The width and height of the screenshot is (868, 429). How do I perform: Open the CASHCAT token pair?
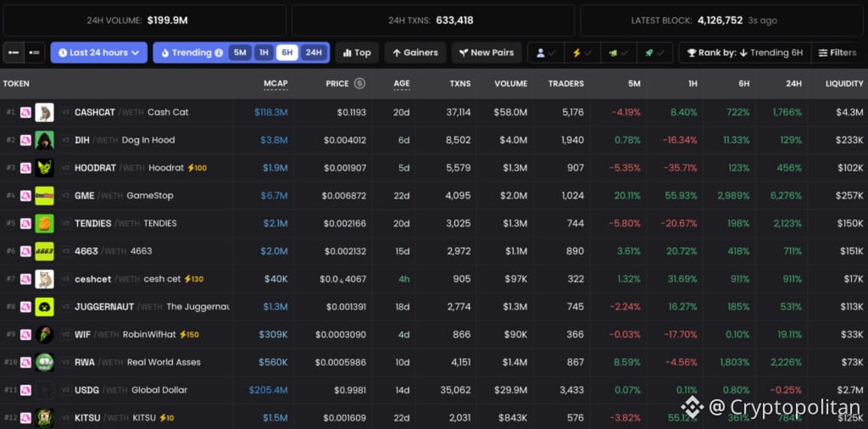point(131,113)
